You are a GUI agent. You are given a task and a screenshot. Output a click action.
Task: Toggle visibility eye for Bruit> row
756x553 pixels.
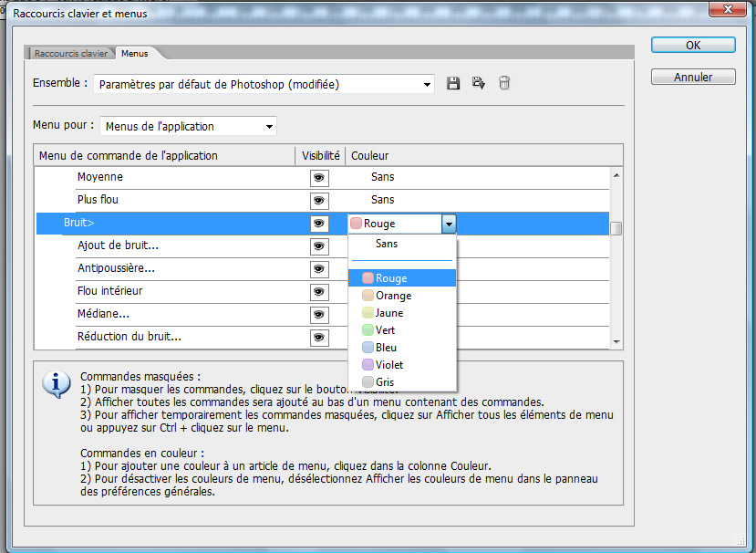coord(319,224)
